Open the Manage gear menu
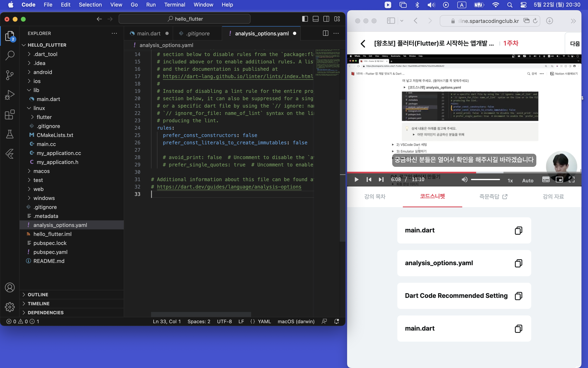This screenshot has width=588, height=368. (x=10, y=307)
